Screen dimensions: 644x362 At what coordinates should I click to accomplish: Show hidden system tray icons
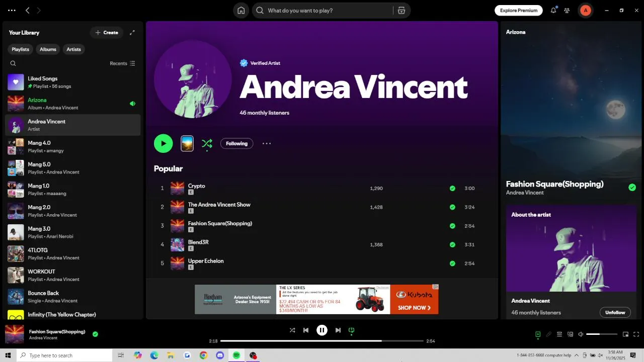pos(577,355)
